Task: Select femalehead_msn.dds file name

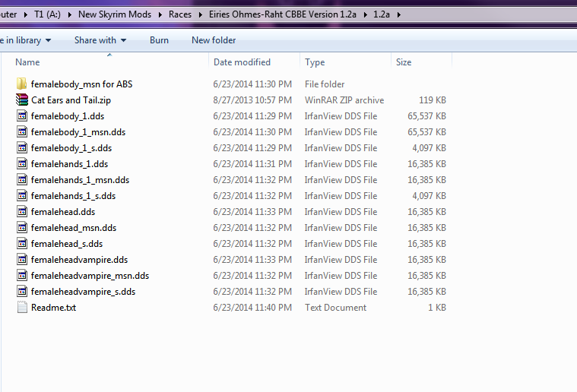Action: tap(74, 228)
